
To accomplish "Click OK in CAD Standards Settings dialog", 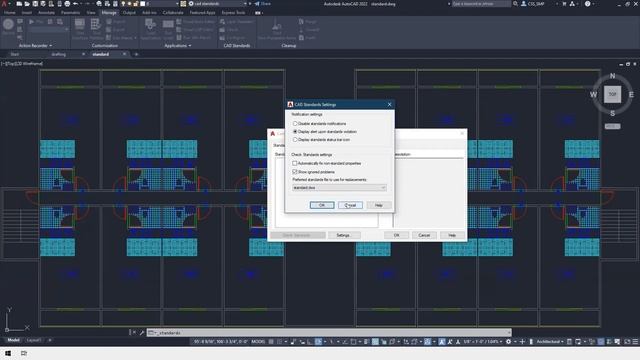I will coord(322,205).
